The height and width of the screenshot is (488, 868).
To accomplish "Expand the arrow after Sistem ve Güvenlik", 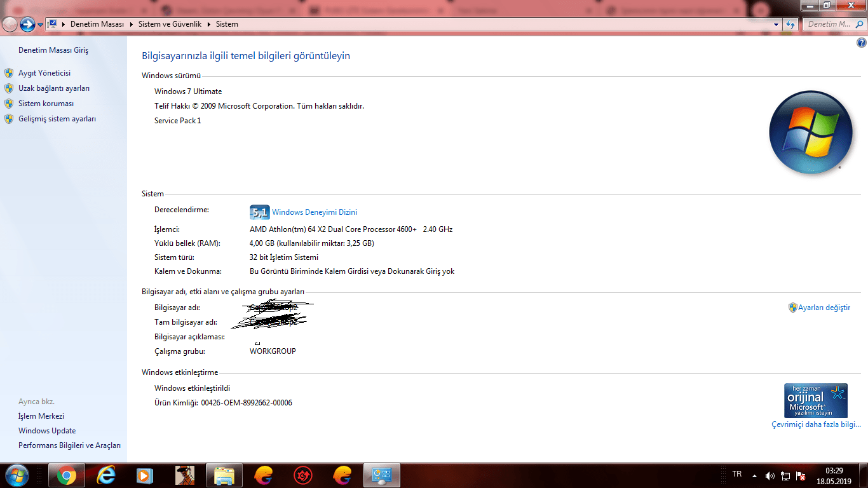I will tap(208, 24).
